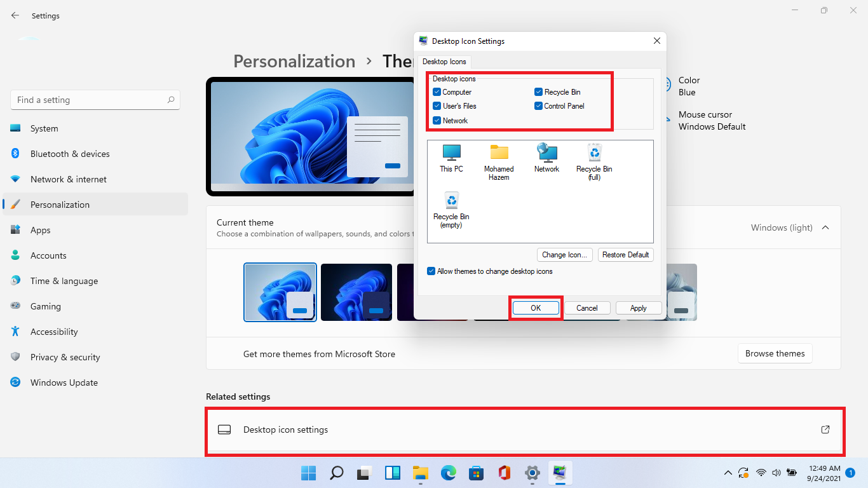This screenshot has width=868, height=488.
Task: Uncheck Control Panel checkbox
Action: coord(538,106)
